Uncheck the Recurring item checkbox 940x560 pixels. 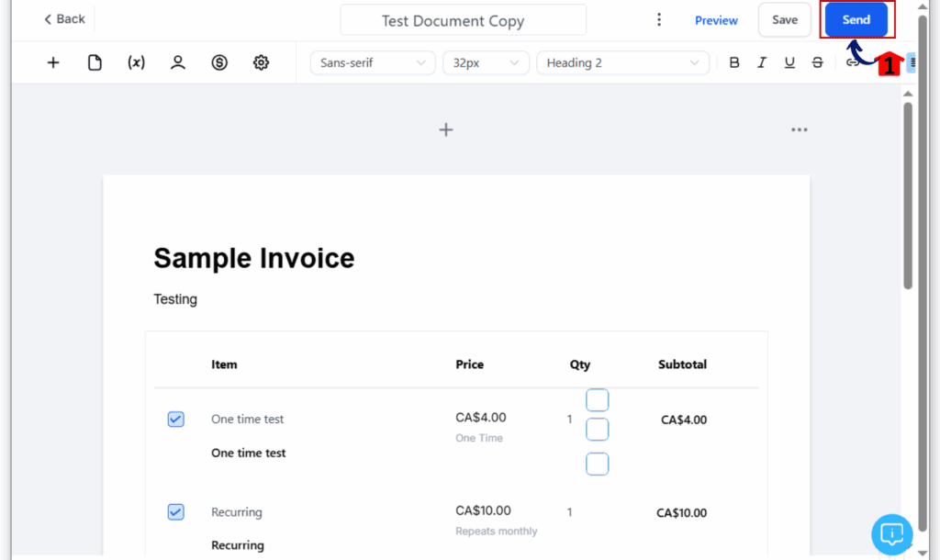click(x=175, y=512)
